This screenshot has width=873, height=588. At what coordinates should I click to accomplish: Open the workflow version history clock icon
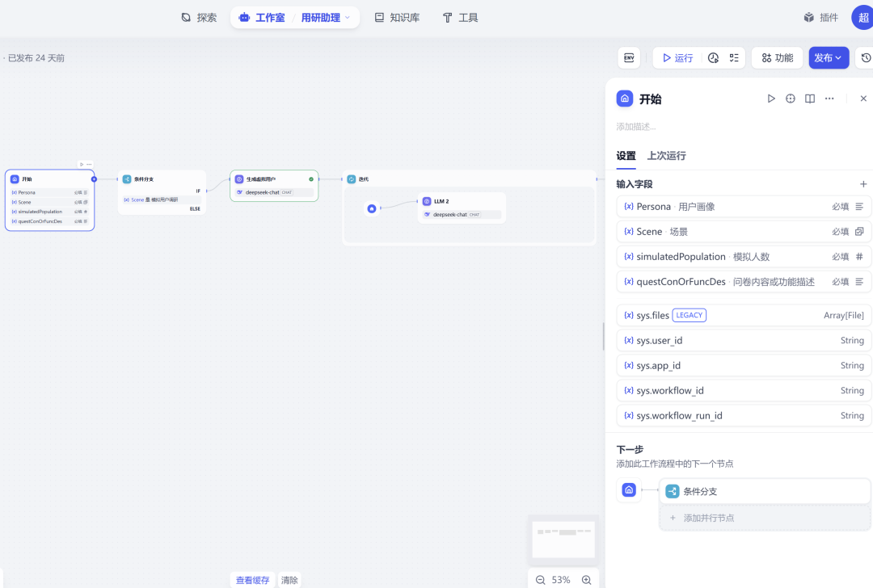coord(867,57)
